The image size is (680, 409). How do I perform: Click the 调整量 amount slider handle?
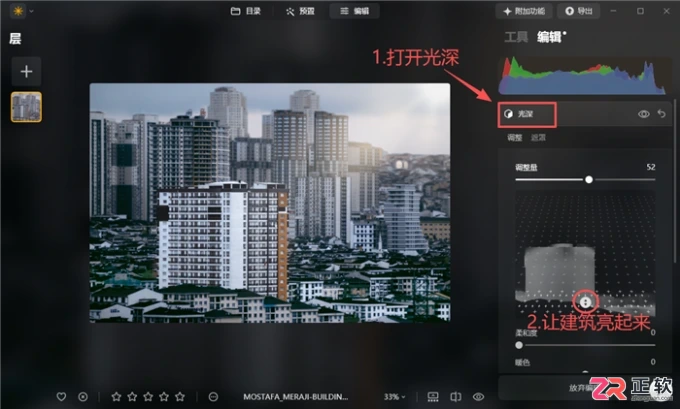[x=588, y=179]
